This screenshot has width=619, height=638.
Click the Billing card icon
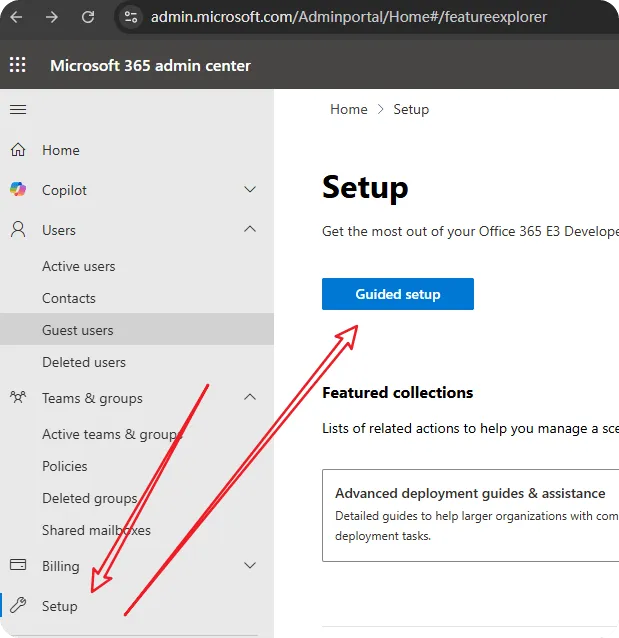click(x=18, y=565)
